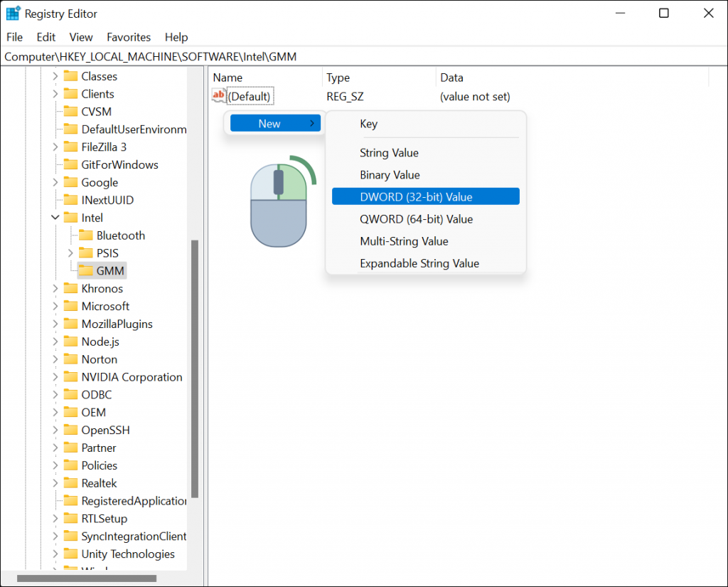This screenshot has width=728, height=587.
Task: Click the Registry Editor title bar icon
Action: point(13,13)
